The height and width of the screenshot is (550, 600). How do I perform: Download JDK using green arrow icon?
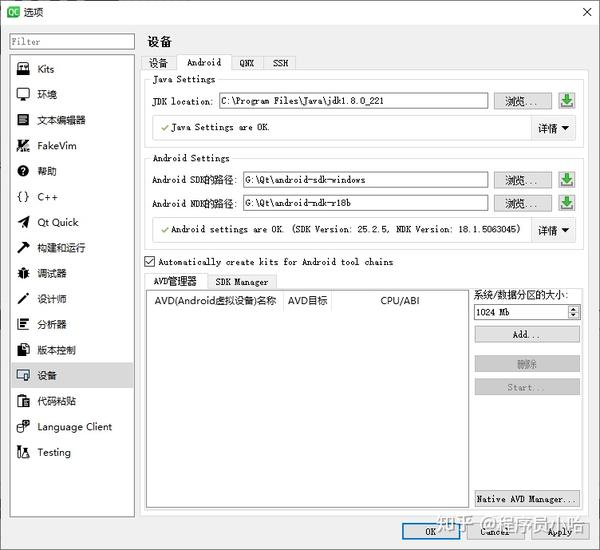tap(567, 101)
